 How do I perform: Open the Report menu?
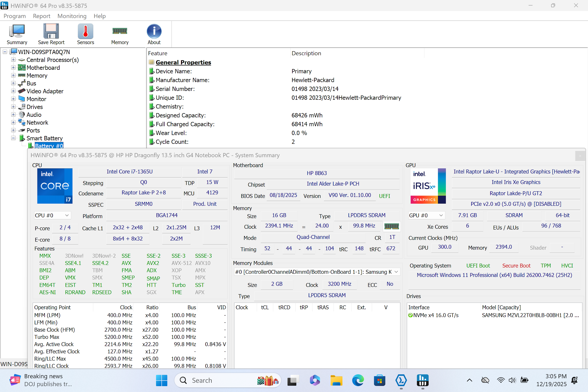pyautogui.click(x=41, y=16)
